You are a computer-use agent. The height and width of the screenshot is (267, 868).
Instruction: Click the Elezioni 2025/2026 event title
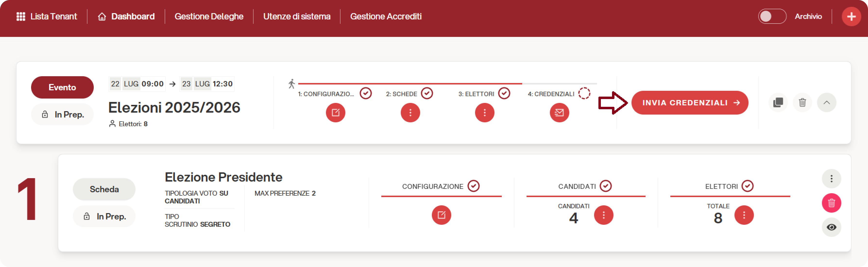(x=174, y=108)
